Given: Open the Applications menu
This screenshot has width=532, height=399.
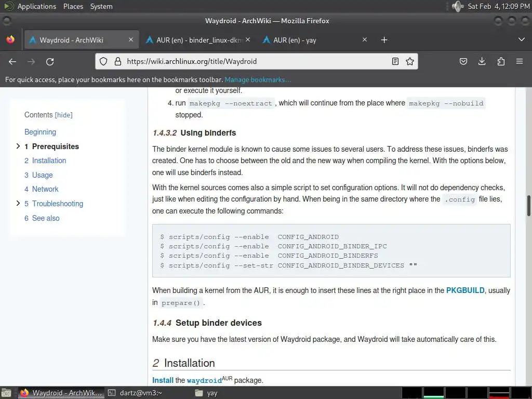Looking at the screenshot, I should [37, 6].
